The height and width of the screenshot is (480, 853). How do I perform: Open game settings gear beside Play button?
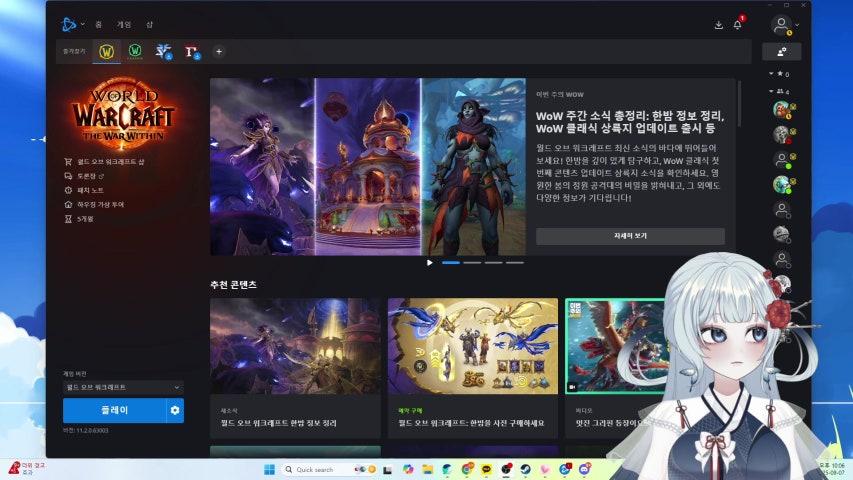pyautogui.click(x=175, y=410)
